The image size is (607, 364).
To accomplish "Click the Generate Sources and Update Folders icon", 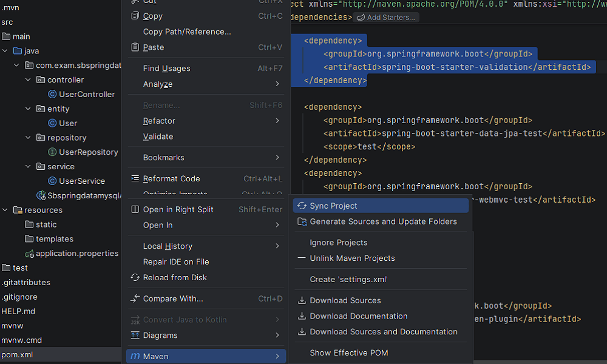I will (x=302, y=221).
